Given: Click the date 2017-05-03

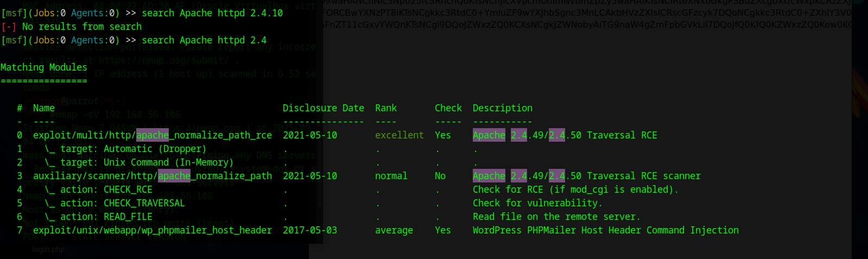Looking at the screenshot, I should tap(310, 230).
